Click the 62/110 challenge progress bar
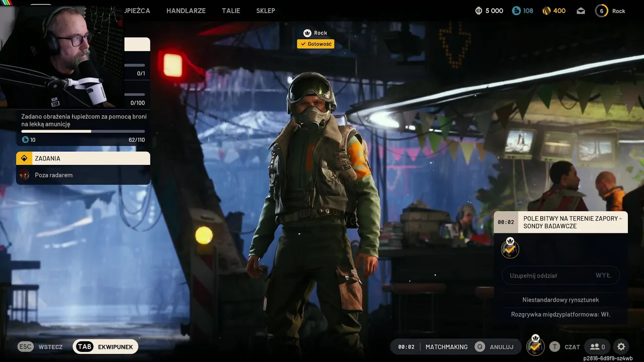 (x=83, y=132)
